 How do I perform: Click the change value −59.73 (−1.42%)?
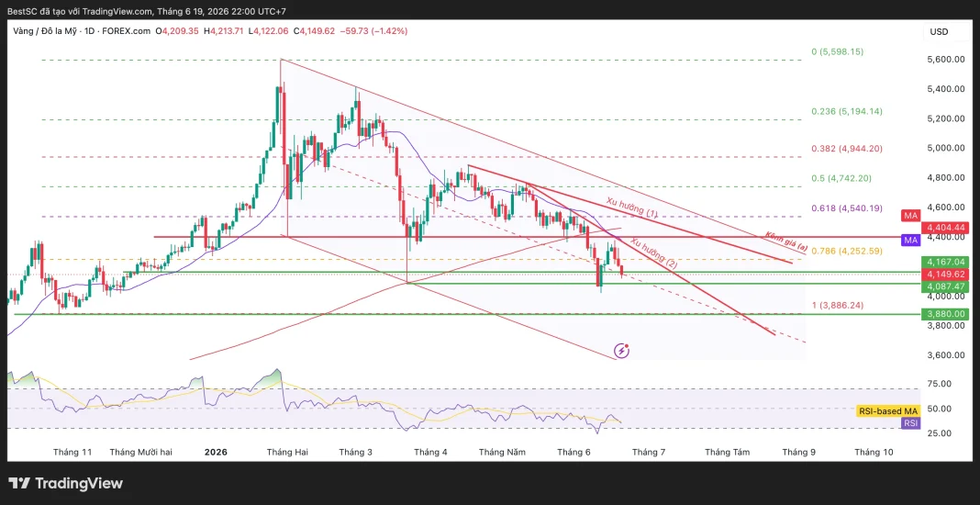[x=373, y=30]
